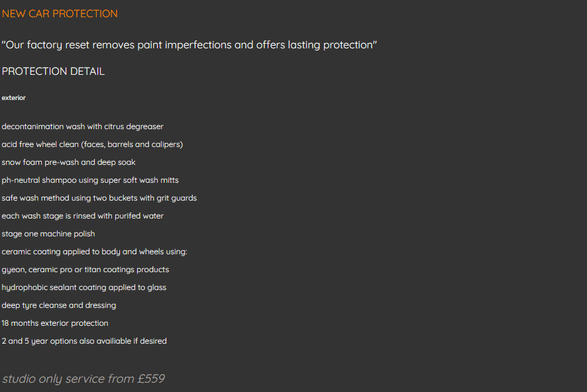
Task: Click 'deep tyre cleanse and dressing'
Action: [58, 305]
